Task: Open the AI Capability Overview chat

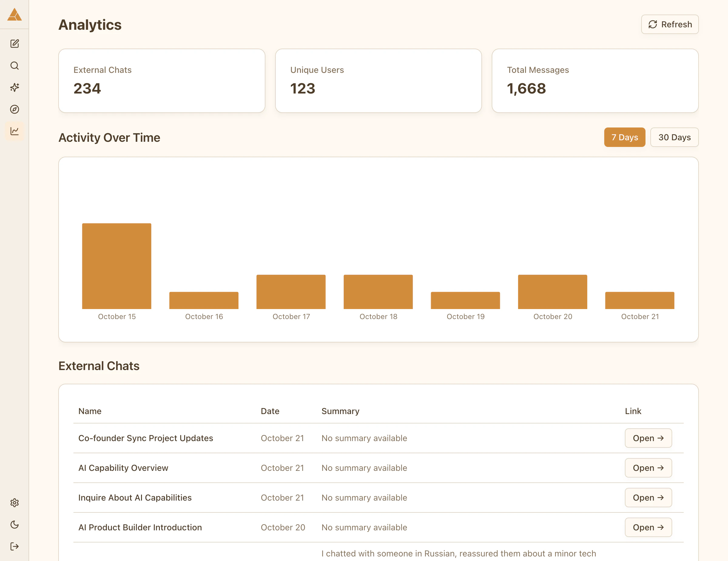Action: [648, 467]
